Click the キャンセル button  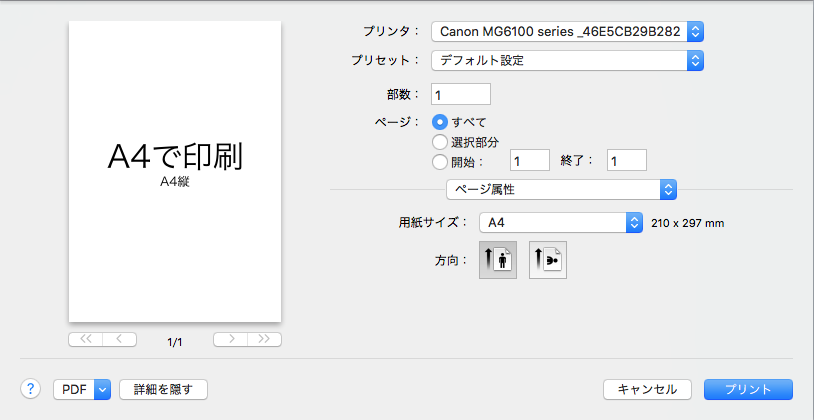click(647, 389)
